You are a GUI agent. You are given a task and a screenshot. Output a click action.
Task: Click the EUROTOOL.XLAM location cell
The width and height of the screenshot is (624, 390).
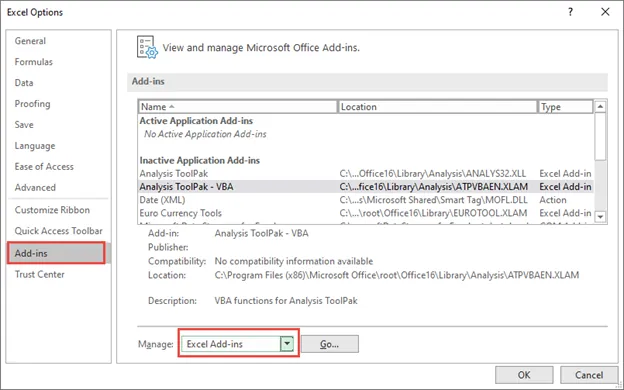click(433, 213)
